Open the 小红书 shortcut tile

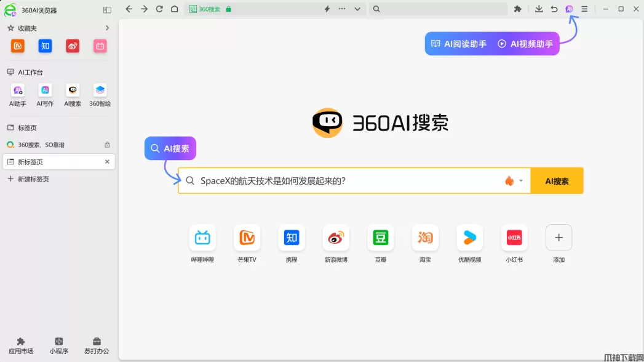[x=514, y=238]
